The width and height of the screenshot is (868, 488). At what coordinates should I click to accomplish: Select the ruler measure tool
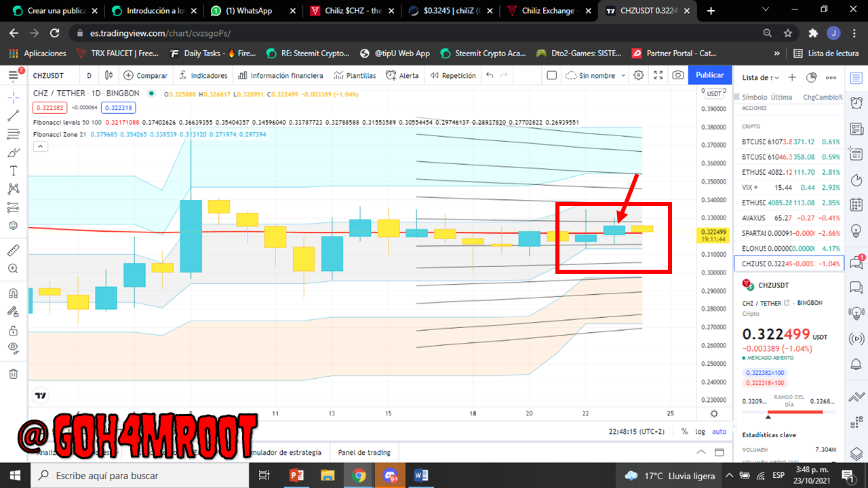coord(14,250)
